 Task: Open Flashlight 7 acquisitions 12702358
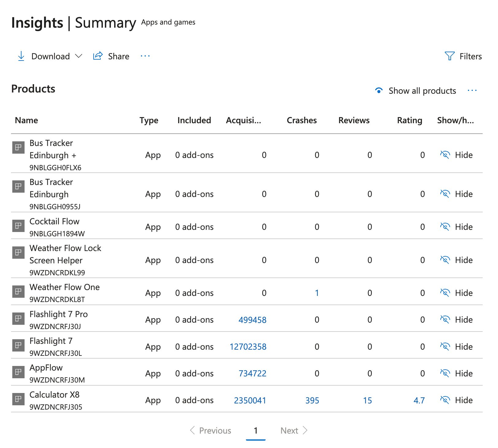tap(248, 347)
